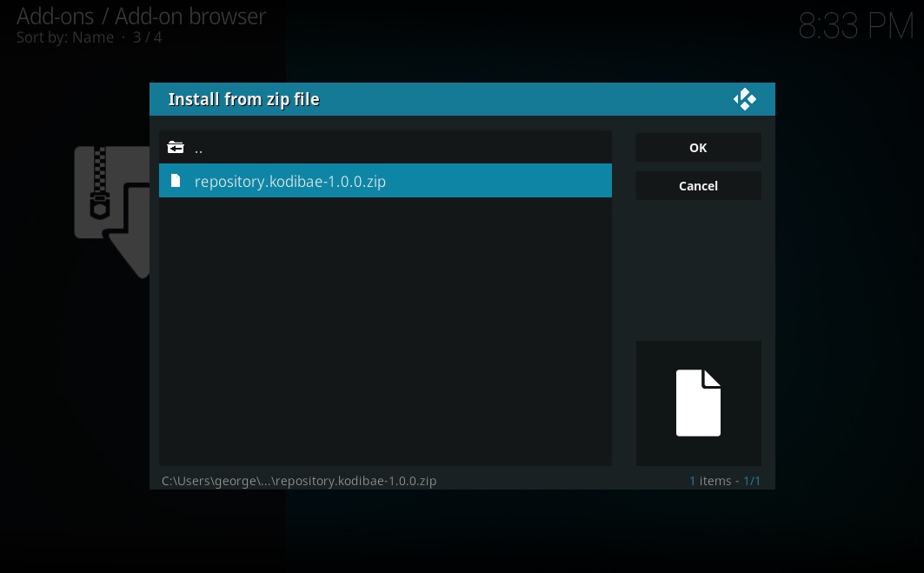The width and height of the screenshot is (924, 573).
Task: Click the 8:33 PM clock
Action: [855, 28]
